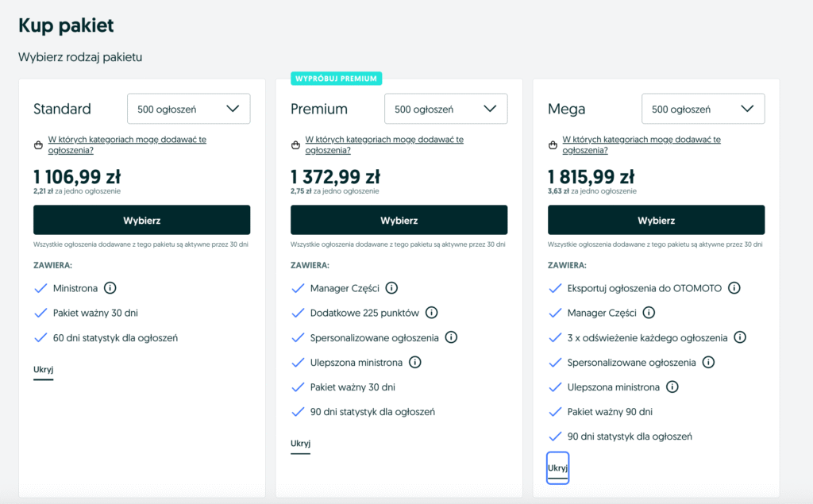The width and height of the screenshot is (813, 504).
Task: Click Ukryj under Mega package features
Action: (x=557, y=468)
